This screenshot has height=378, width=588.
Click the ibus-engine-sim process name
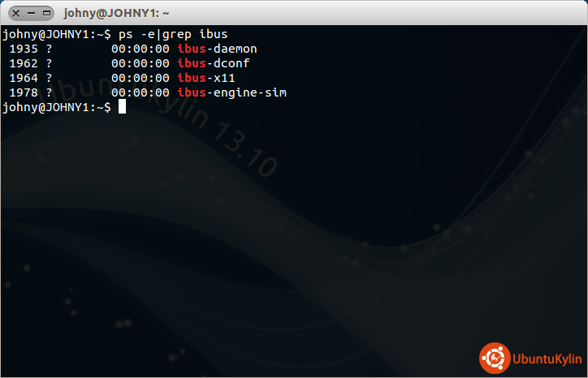tap(231, 92)
